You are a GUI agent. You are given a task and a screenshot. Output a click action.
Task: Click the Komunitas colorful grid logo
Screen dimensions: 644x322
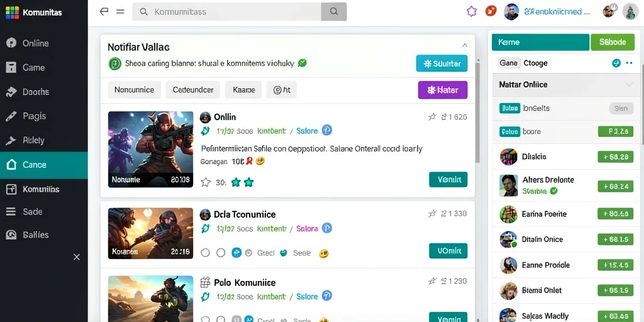[12, 13]
